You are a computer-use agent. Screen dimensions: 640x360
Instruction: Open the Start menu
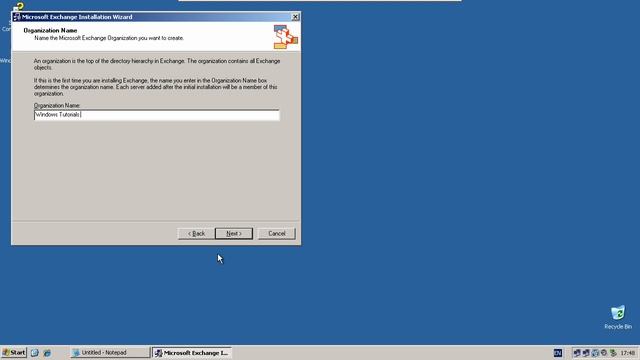(14, 352)
